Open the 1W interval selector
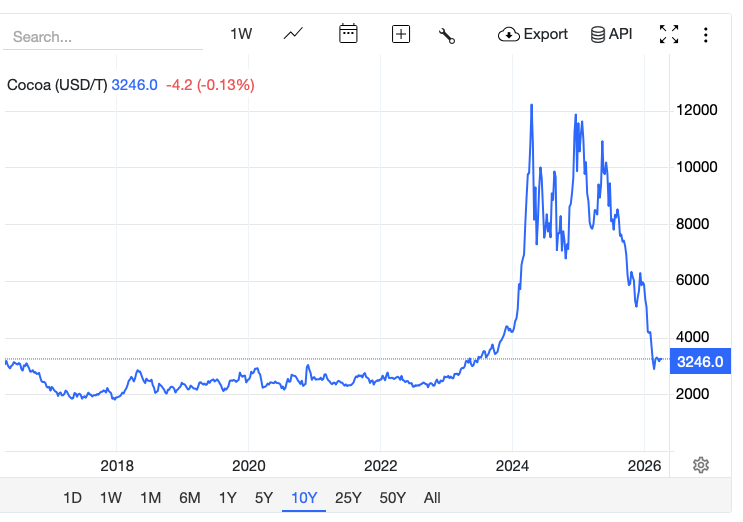 pos(241,34)
